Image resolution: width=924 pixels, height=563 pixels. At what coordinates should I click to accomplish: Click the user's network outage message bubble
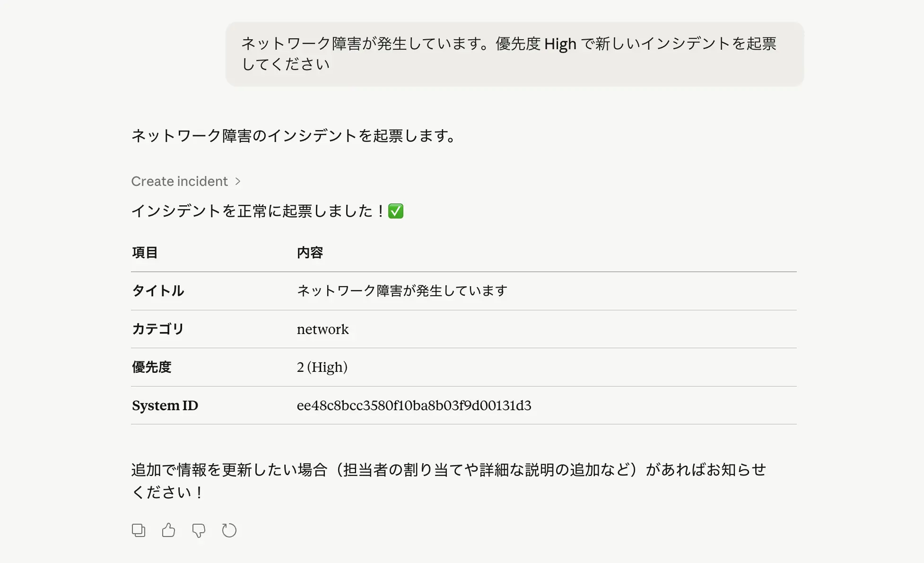point(514,54)
